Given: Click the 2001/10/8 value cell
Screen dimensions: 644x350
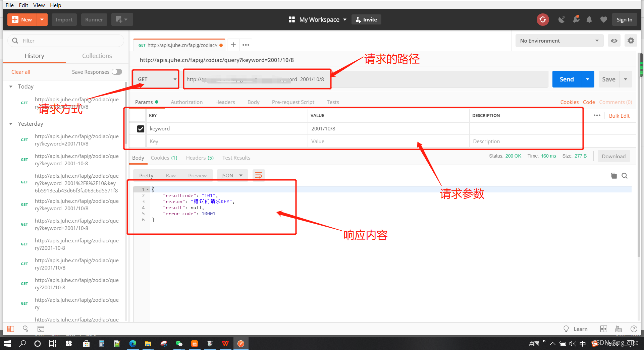Looking at the screenshot, I should (x=388, y=129).
